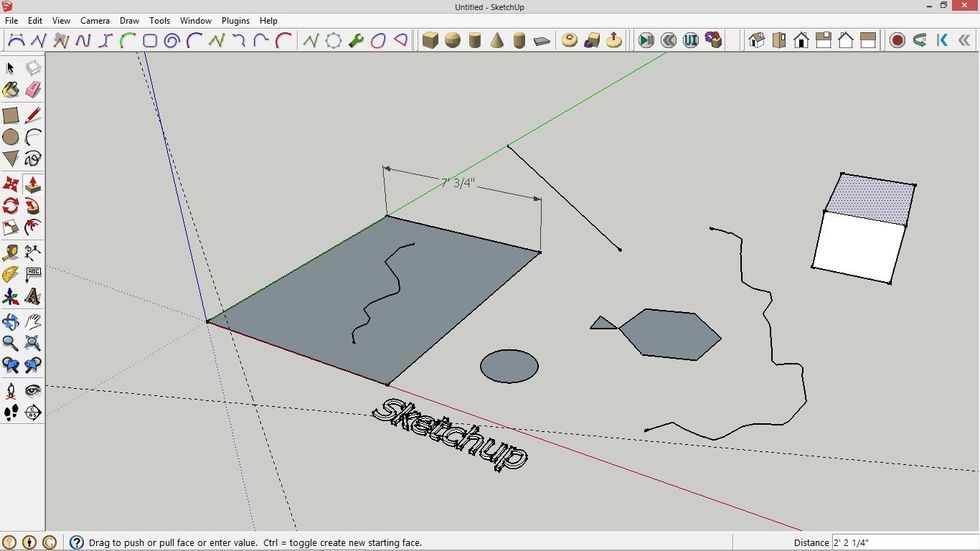Select the red pencil Line tool
The width and height of the screenshot is (980, 551).
coord(32,115)
